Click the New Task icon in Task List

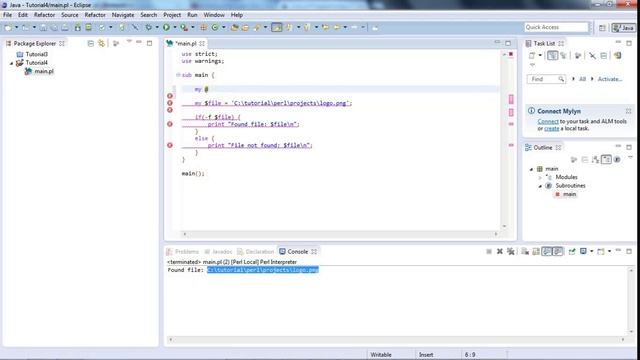point(532,56)
